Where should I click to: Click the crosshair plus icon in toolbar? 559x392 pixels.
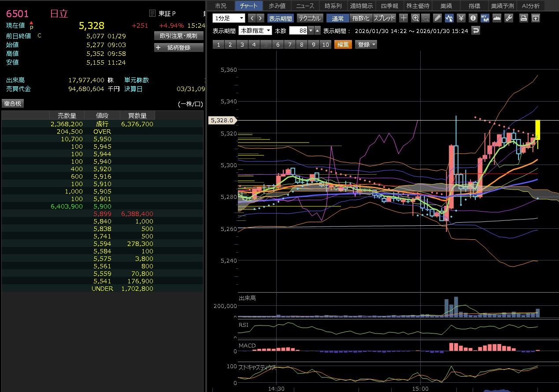pos(404,18)
